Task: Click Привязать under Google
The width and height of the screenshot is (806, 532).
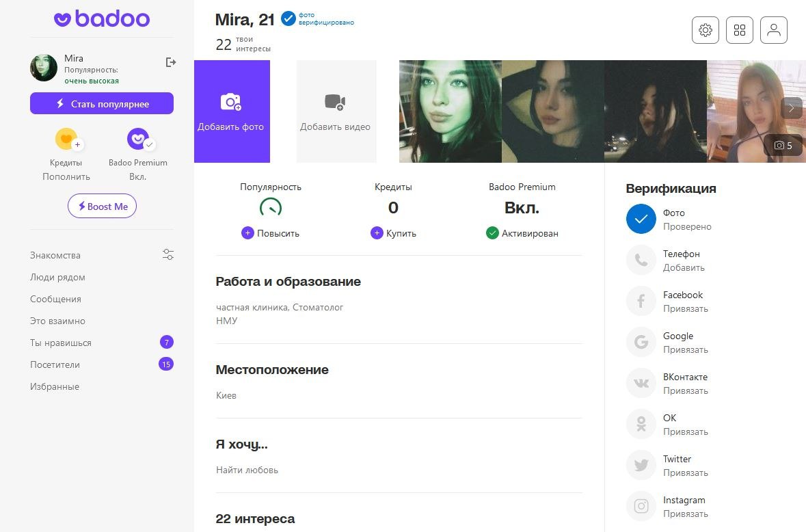Action: click(x=686, y=350)
